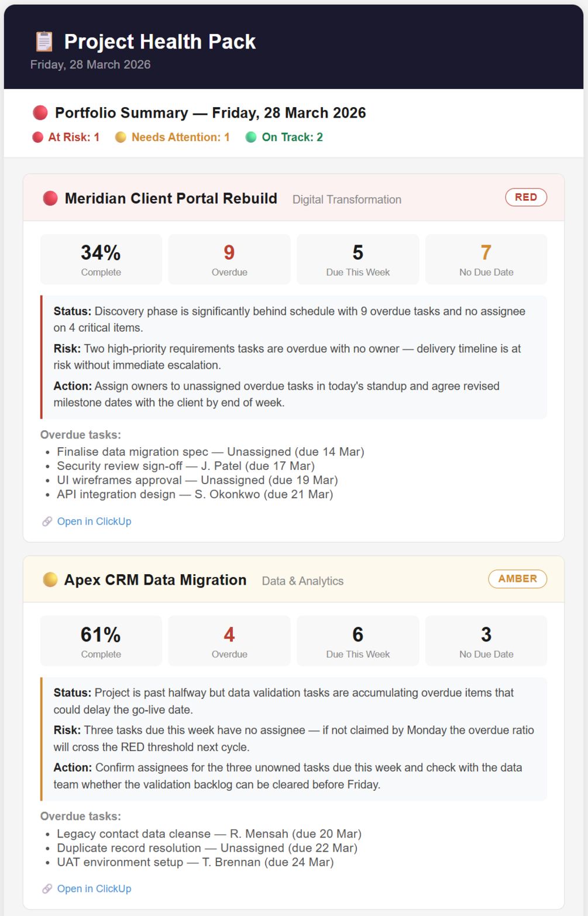Click the link icon in the Meridian card

coord(47,522)
